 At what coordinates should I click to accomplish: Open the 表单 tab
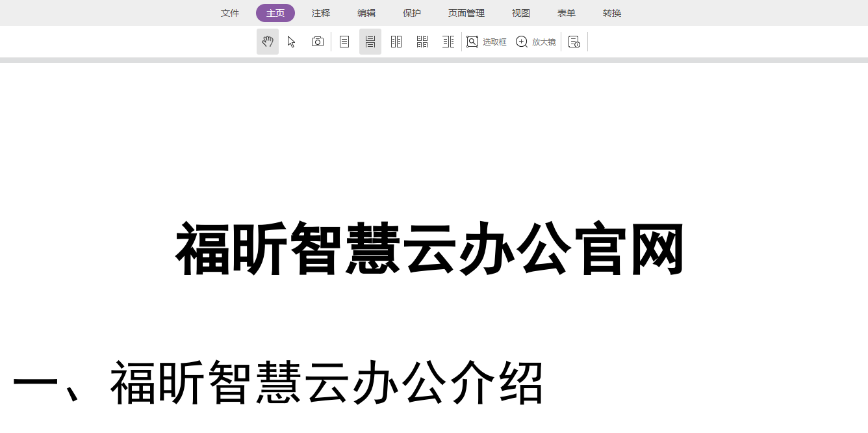pyautogui.click(x=566, y=13)
